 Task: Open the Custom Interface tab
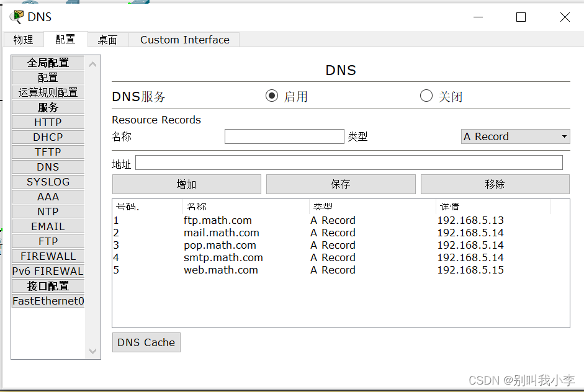point(185,40)
